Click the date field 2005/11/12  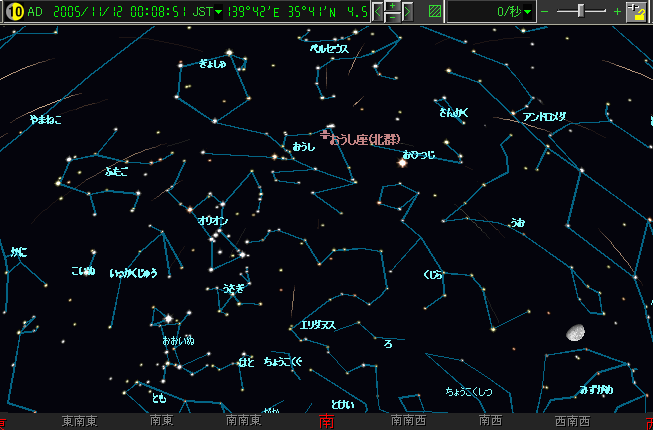coord(80,12)
